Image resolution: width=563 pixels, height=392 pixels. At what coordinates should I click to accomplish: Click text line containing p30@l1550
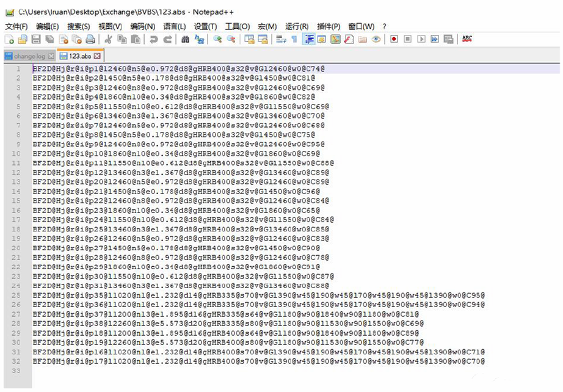click(x=183, y=277)
